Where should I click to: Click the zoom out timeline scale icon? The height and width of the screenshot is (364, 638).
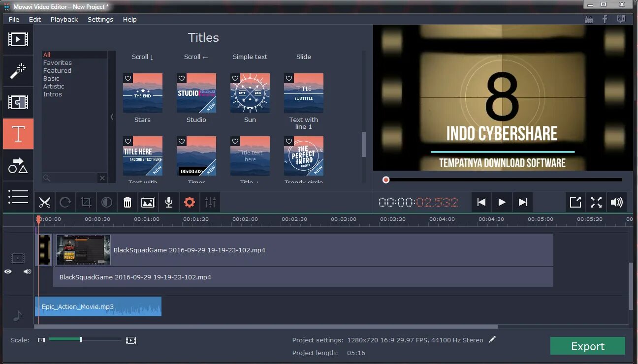[41, 340]
